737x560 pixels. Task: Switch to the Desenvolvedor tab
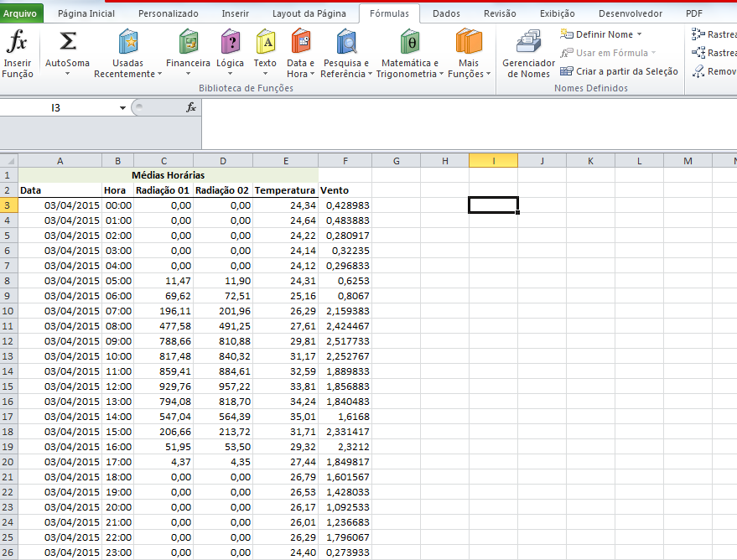coord(631,13)
